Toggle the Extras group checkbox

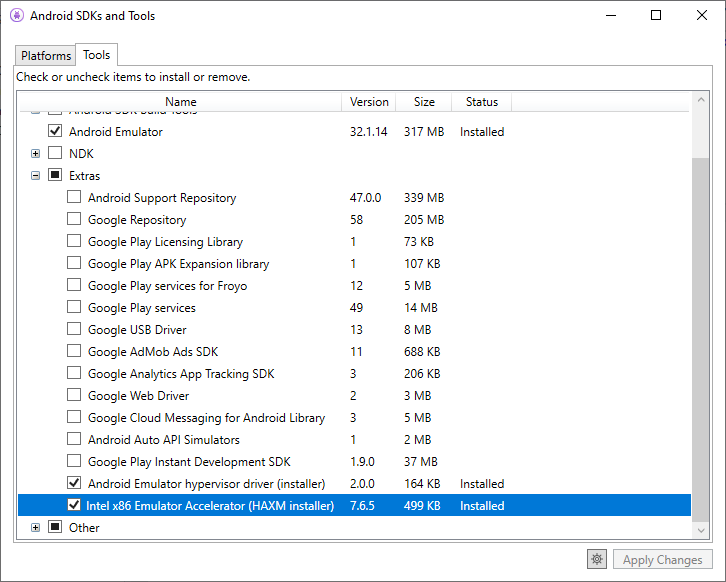coord(55,175)
